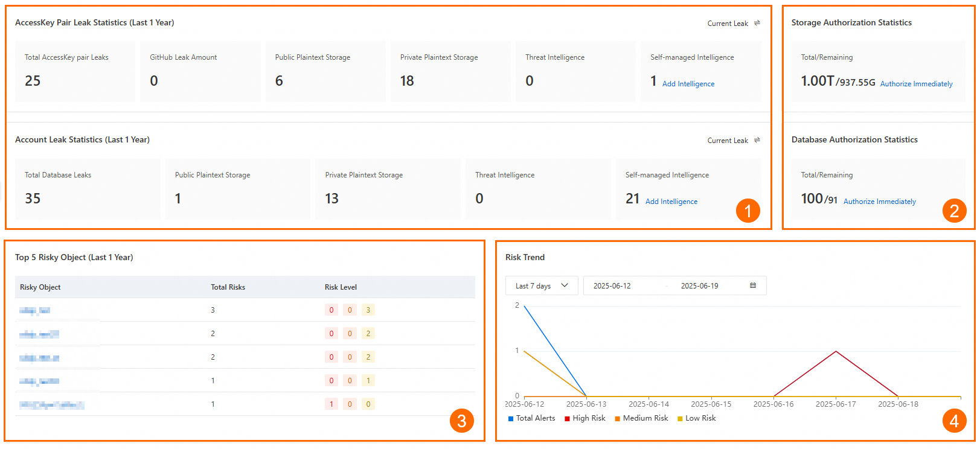Click the Risk Trend panel title

pos(525,257)
